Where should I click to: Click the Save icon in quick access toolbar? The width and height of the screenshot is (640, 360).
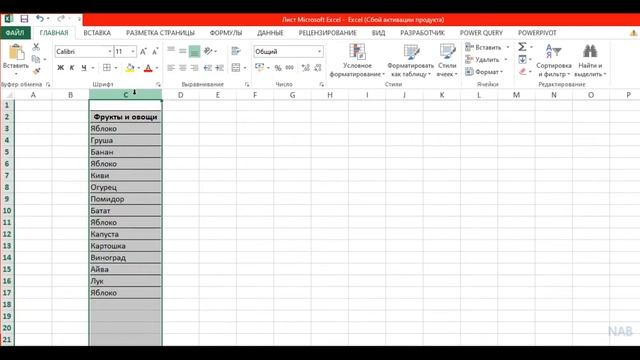(24, 19)
